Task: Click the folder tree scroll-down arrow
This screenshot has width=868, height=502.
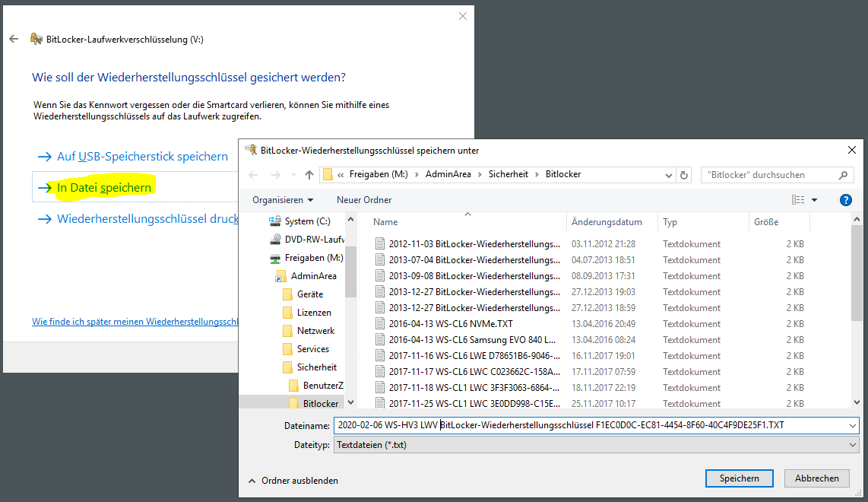Action: tap(350, 403)
